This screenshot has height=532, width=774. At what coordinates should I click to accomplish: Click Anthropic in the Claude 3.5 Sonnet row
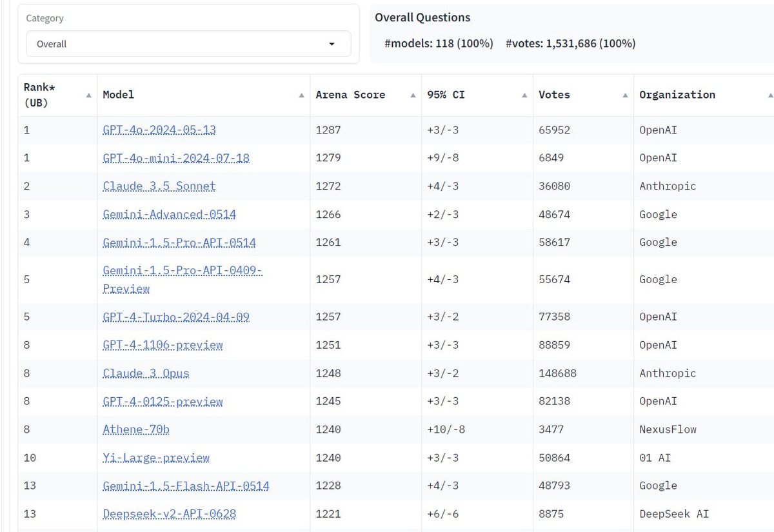(x=668, y=186)
